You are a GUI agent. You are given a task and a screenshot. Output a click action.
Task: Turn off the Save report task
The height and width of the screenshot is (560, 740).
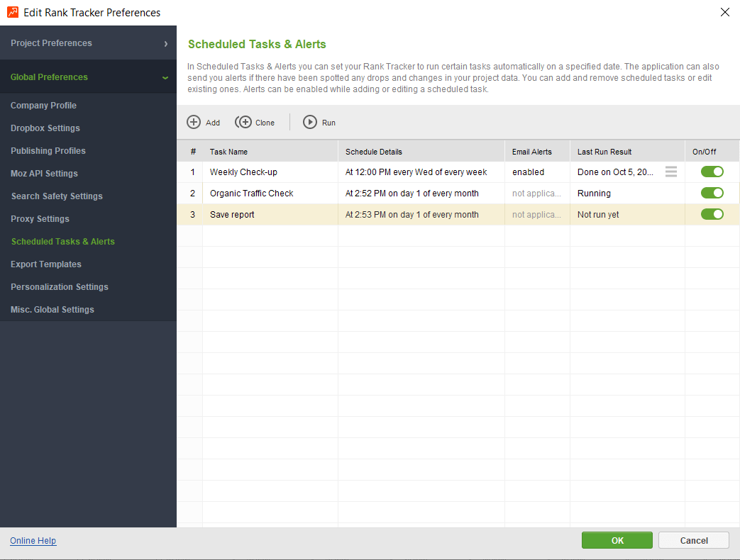coord(712,214)
